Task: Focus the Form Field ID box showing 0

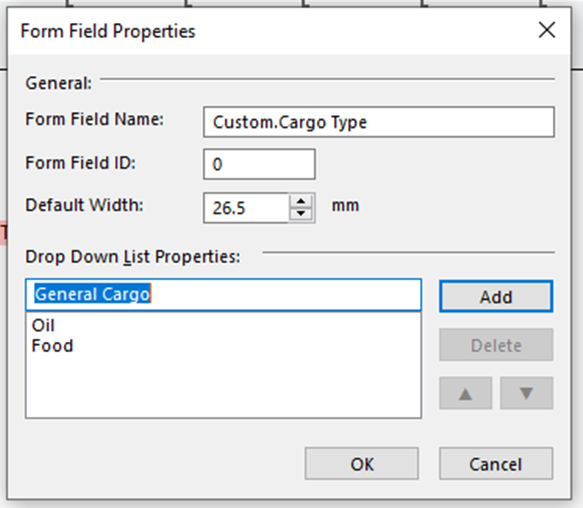Action: [x=260, y=164]
